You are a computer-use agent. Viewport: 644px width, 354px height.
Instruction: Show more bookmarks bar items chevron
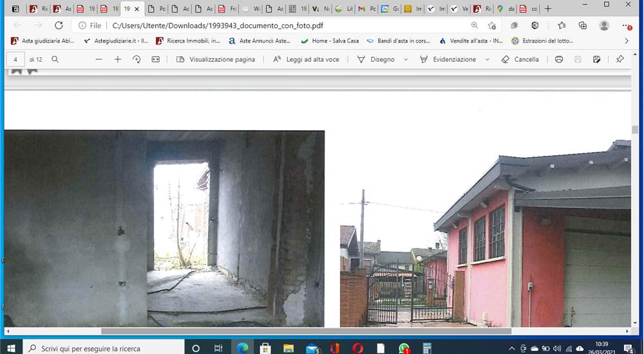627,41
